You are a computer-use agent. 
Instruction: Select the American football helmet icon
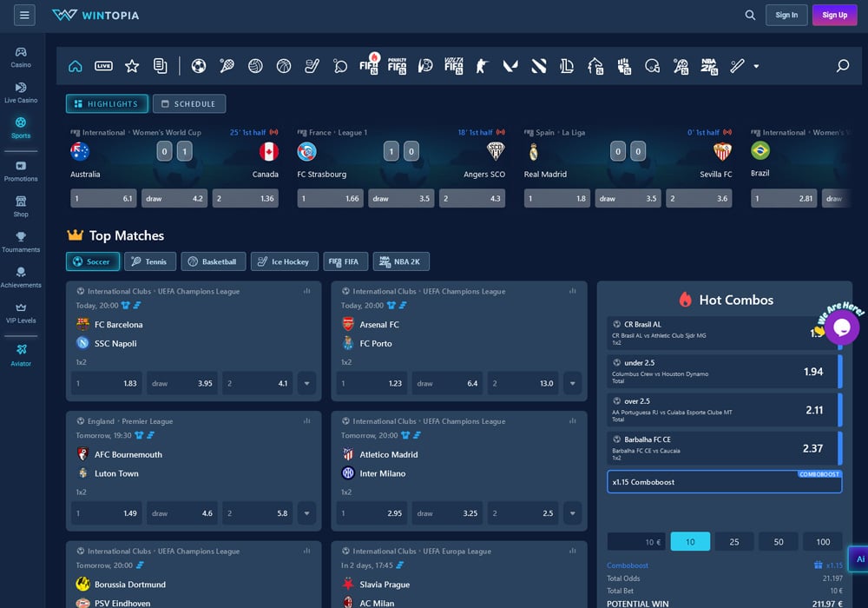tap(652, 67)
